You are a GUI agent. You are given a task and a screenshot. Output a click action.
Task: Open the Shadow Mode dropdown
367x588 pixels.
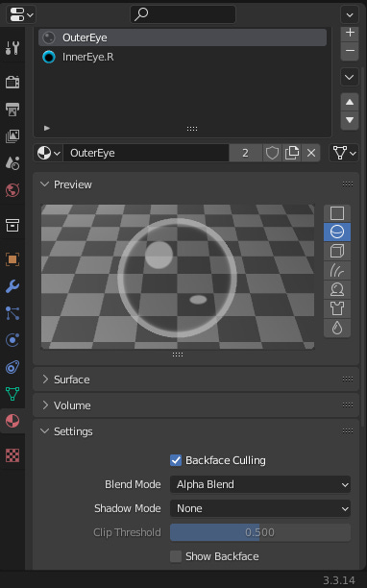[260, 508]
